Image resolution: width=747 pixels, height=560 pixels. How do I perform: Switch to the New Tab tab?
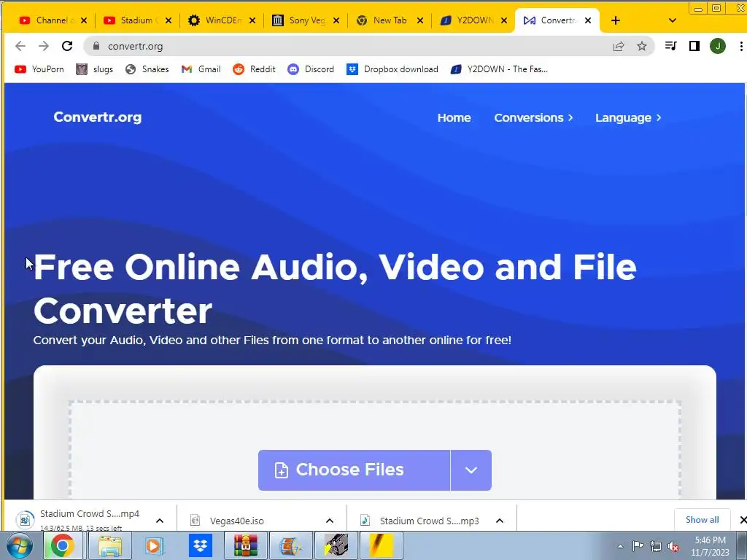pos(388,20)
